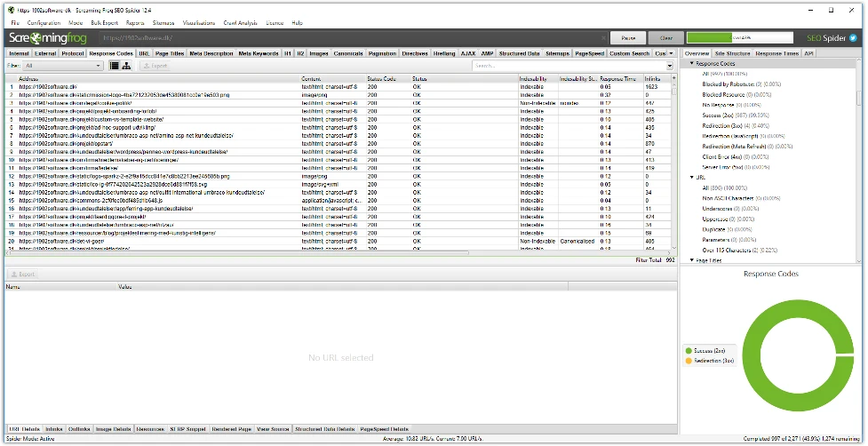Switch to tree view mode
This screenshot has height=446, width=868.
127,66
